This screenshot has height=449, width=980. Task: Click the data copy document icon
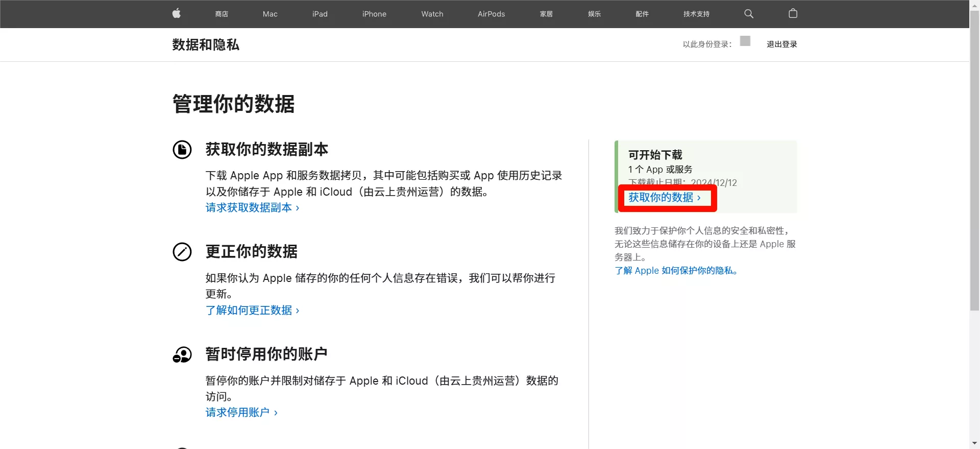(x=182, y=150)
